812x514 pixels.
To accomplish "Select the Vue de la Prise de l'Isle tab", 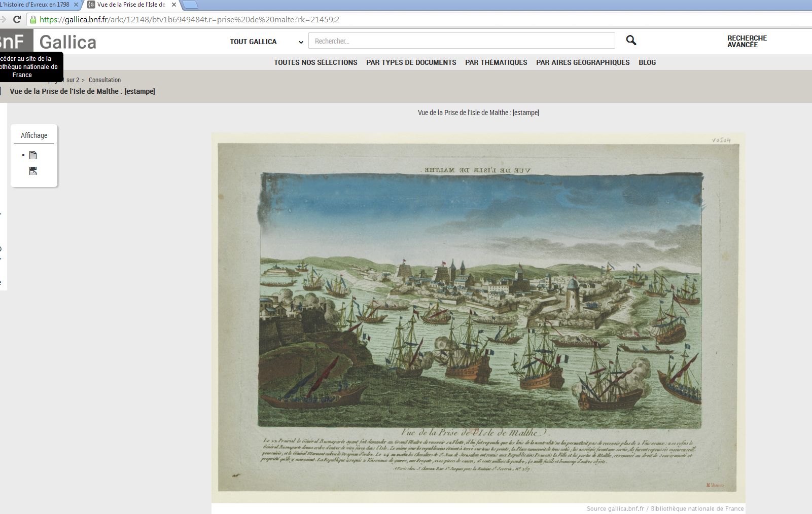I will point(131,5).
